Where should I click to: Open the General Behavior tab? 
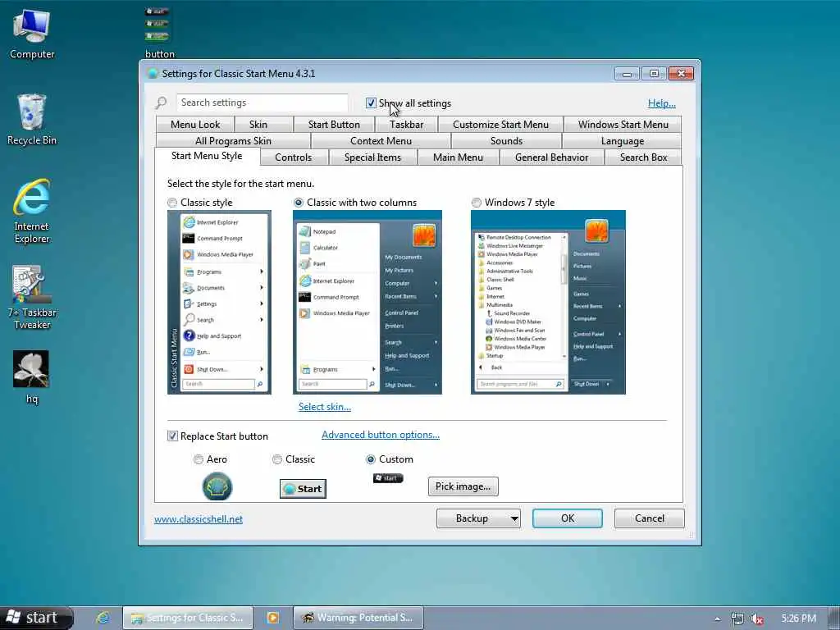[x=551, y=157]
